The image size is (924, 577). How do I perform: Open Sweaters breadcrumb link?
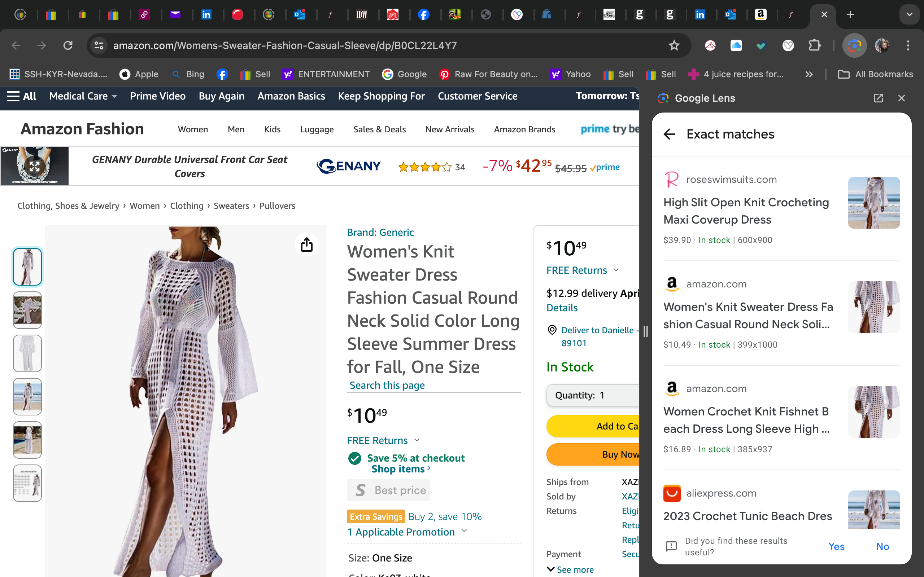coord(231,206)
